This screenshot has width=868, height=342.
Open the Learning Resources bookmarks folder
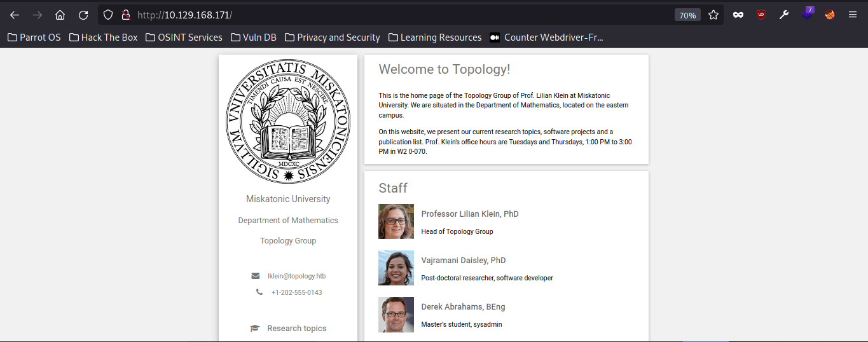[435, 38]
